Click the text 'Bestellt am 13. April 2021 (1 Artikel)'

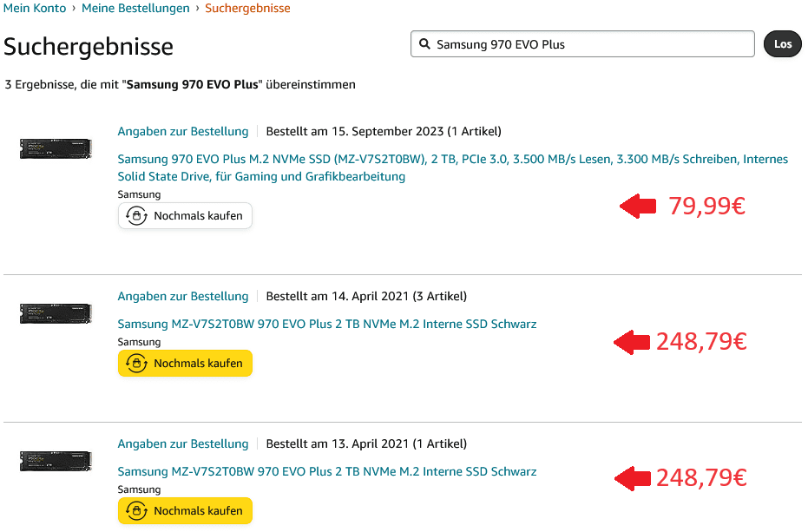[x=366, y=443]
